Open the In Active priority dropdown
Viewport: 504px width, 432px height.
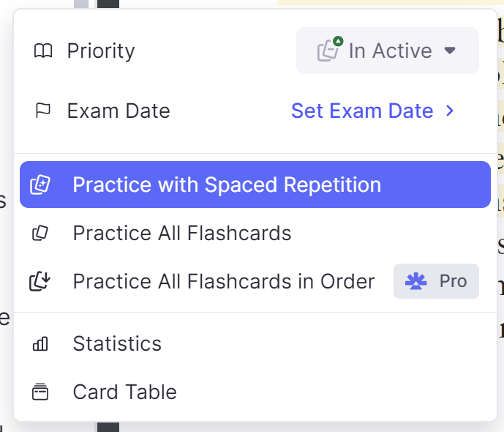point(388,51)
